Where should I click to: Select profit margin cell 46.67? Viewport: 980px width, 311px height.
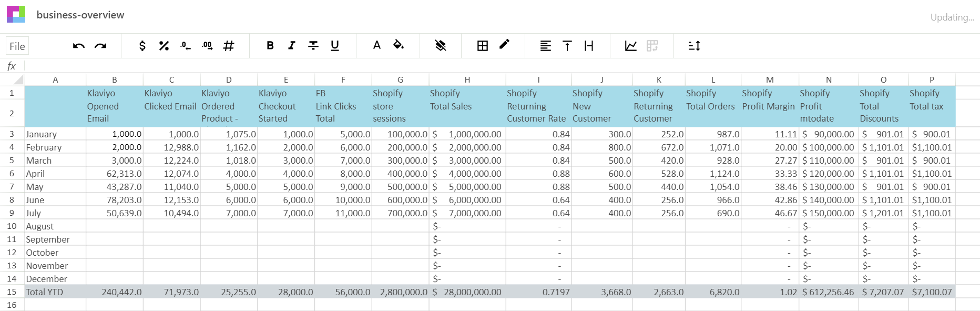[x=770, y=213]
